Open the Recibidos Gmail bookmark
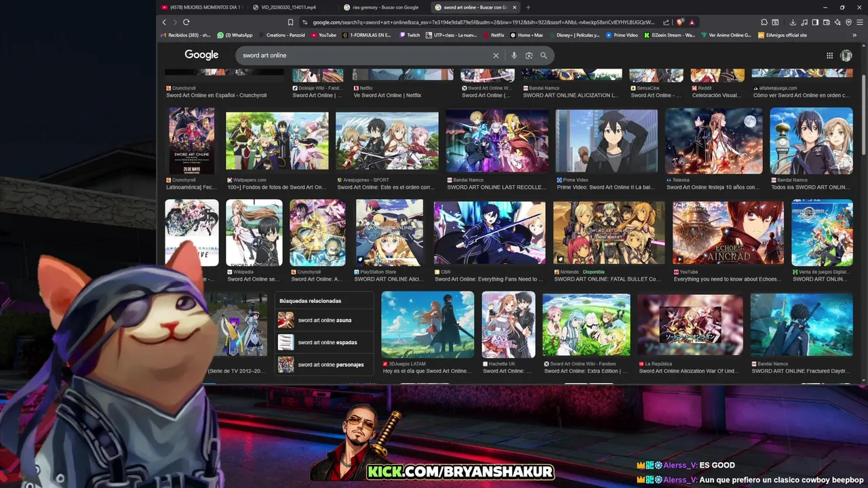The image size is (868, 488). (x=185, y=35)
